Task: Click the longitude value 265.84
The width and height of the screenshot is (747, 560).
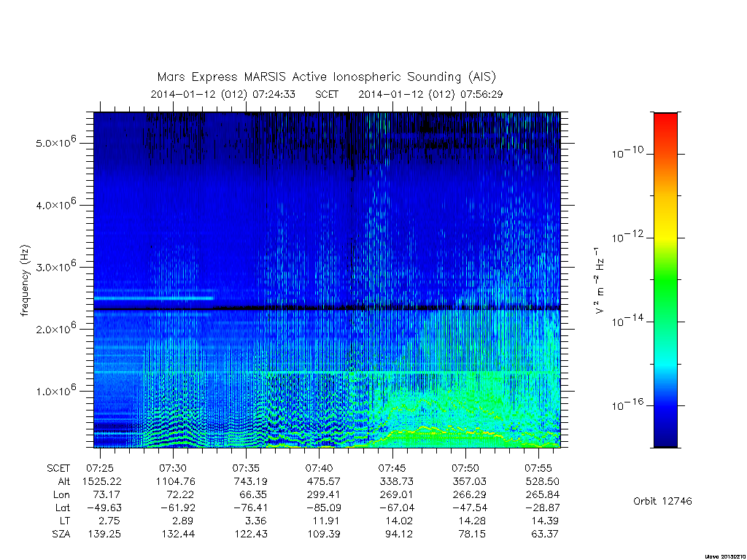Action: coord(542,495)
